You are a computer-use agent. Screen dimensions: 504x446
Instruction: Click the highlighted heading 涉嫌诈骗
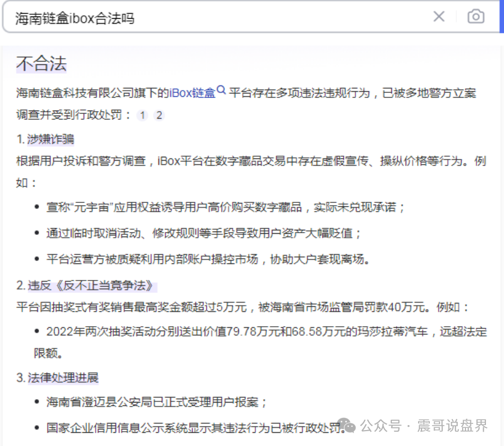[x=52, y=140]
